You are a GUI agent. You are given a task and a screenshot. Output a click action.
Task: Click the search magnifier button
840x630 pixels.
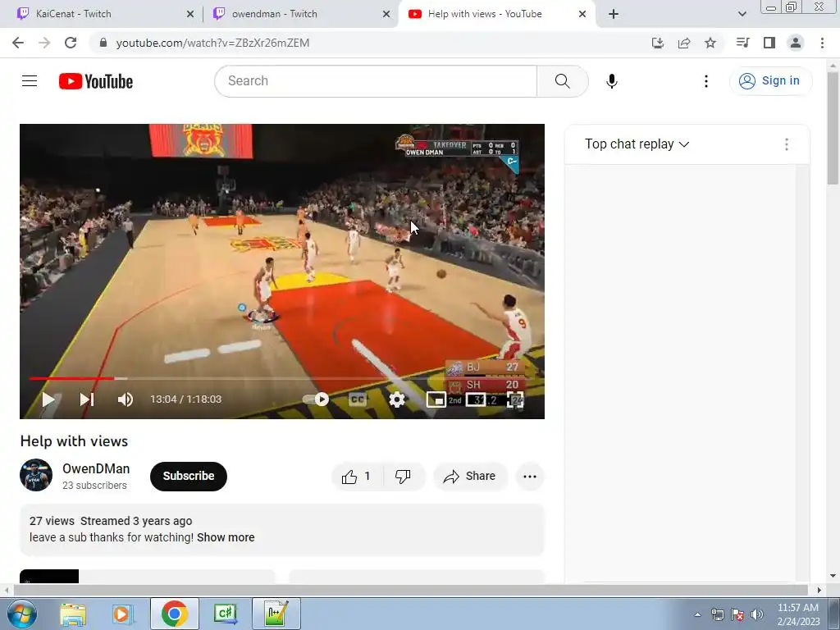coord(562,81)
